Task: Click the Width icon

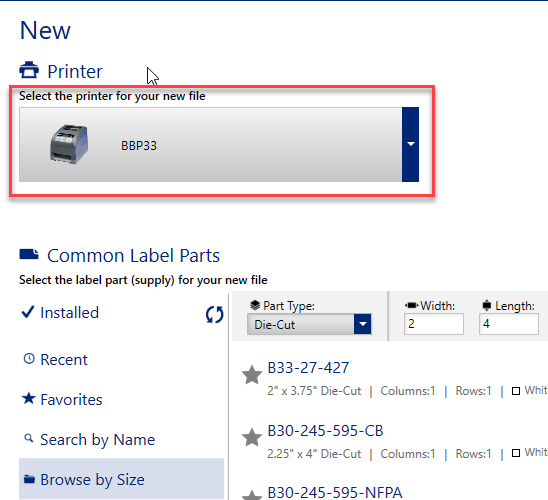Action: coord(412,305)
